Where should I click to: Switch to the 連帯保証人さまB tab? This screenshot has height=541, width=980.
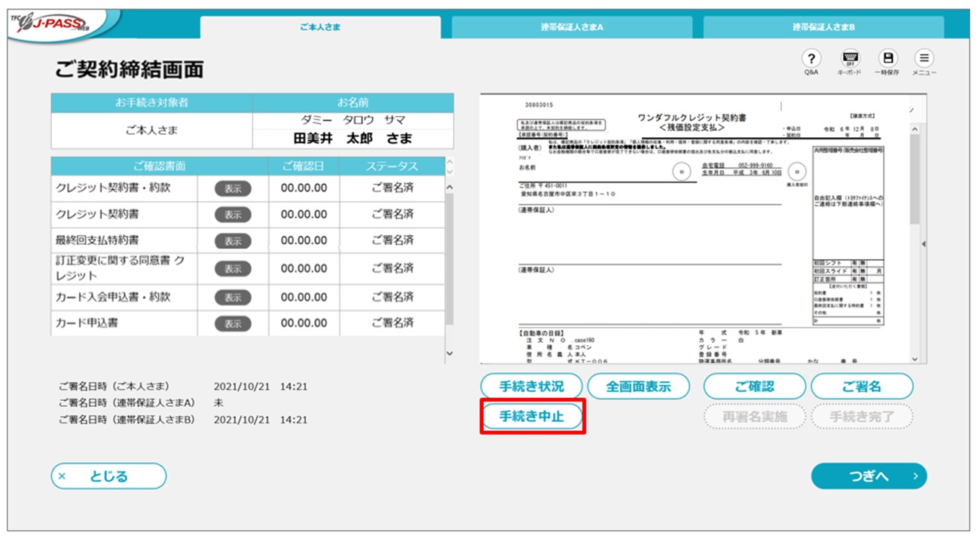tap(823, 27)
